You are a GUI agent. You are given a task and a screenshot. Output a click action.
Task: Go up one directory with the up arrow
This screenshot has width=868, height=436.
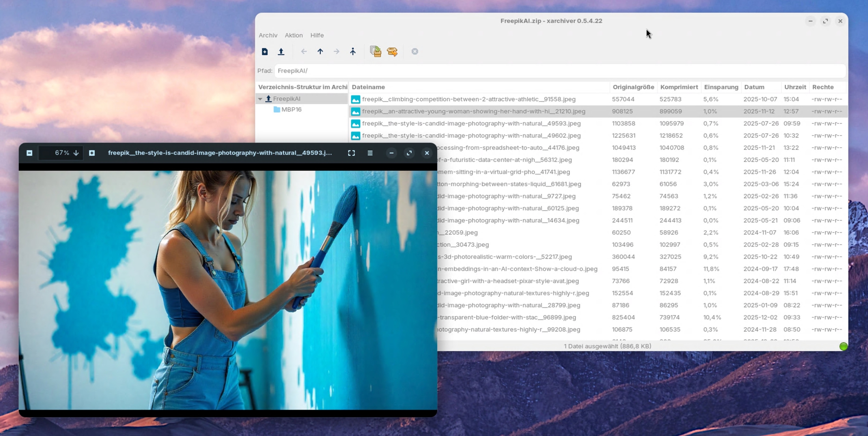click(320, 52)
